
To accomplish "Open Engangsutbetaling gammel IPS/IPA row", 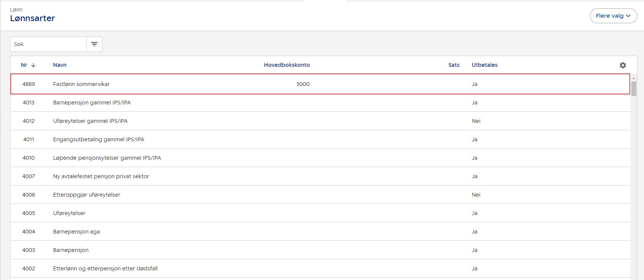I will point(98,139).
